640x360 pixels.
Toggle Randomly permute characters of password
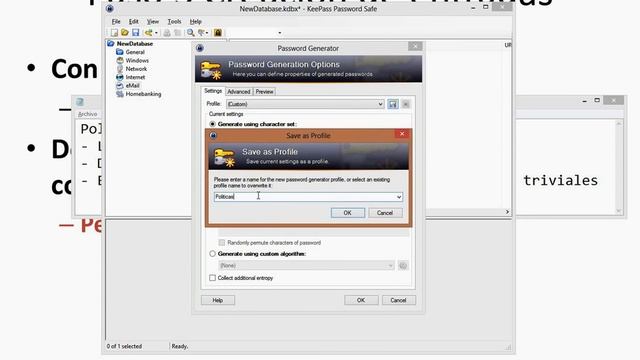tap(222, 242)
